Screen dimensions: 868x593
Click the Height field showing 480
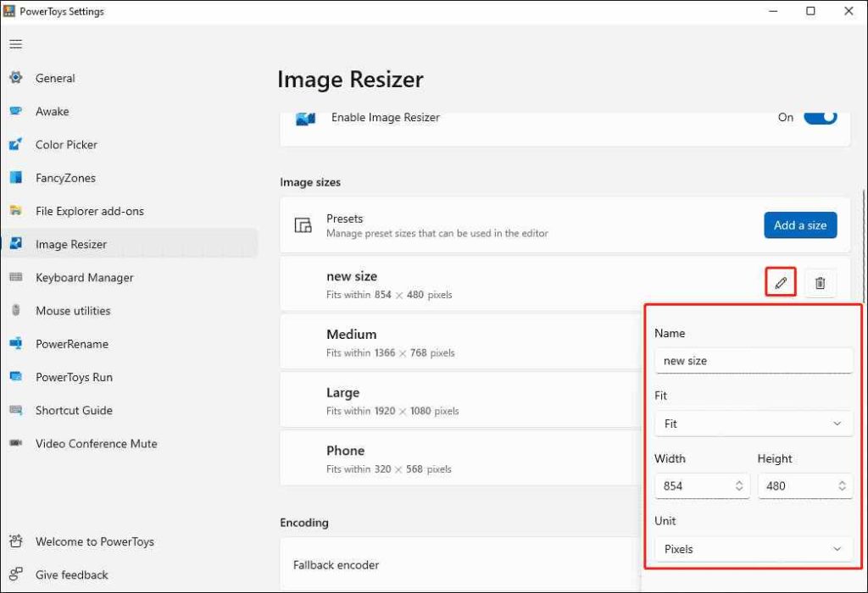click(805, 485)
